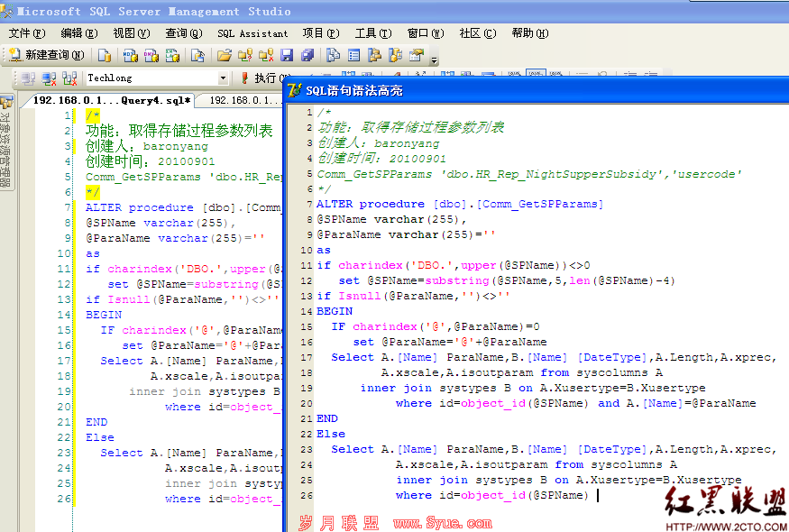Open the 窗口(W) menu
The height and width of the screenshot is (532, 789).
coord(426,33)
